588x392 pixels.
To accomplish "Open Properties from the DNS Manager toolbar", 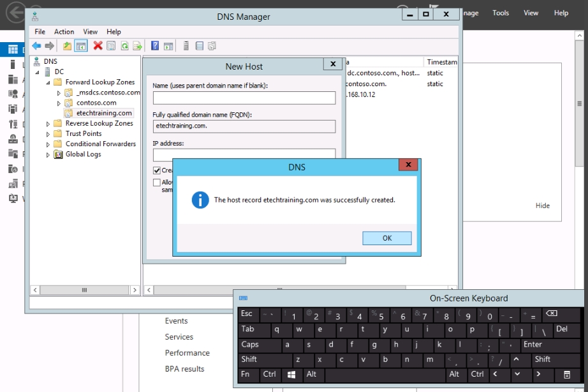I will point(111,46).
